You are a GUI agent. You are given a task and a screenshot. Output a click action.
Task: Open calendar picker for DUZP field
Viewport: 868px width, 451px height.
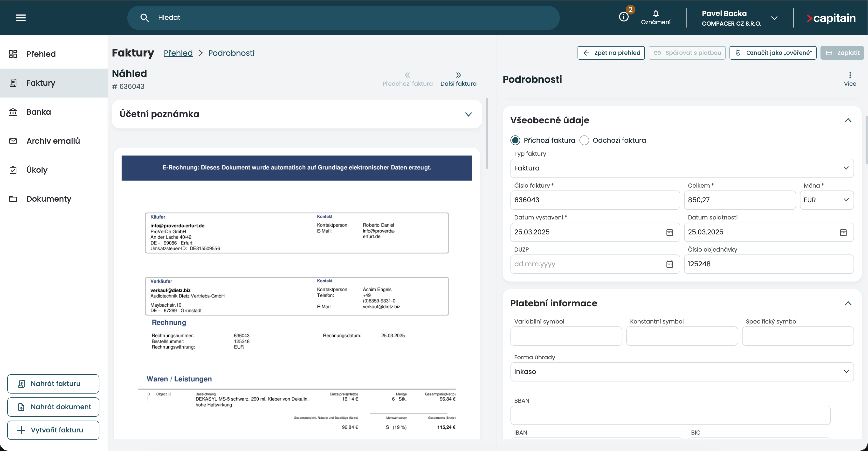pyautogui.click(x=669, y=264)
